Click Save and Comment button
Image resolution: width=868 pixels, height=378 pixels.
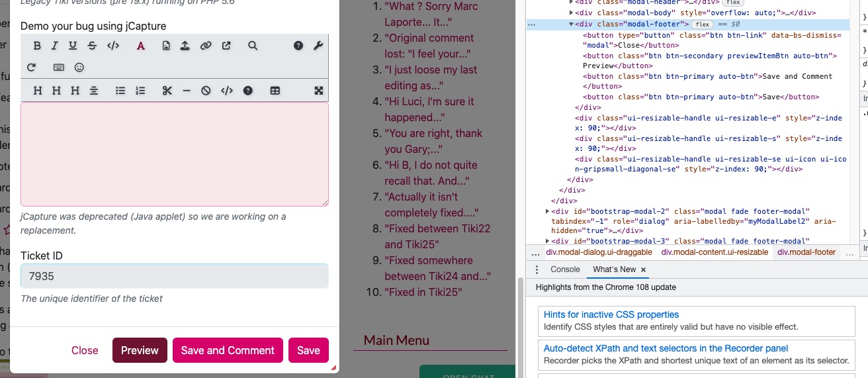tap(228, 350)
